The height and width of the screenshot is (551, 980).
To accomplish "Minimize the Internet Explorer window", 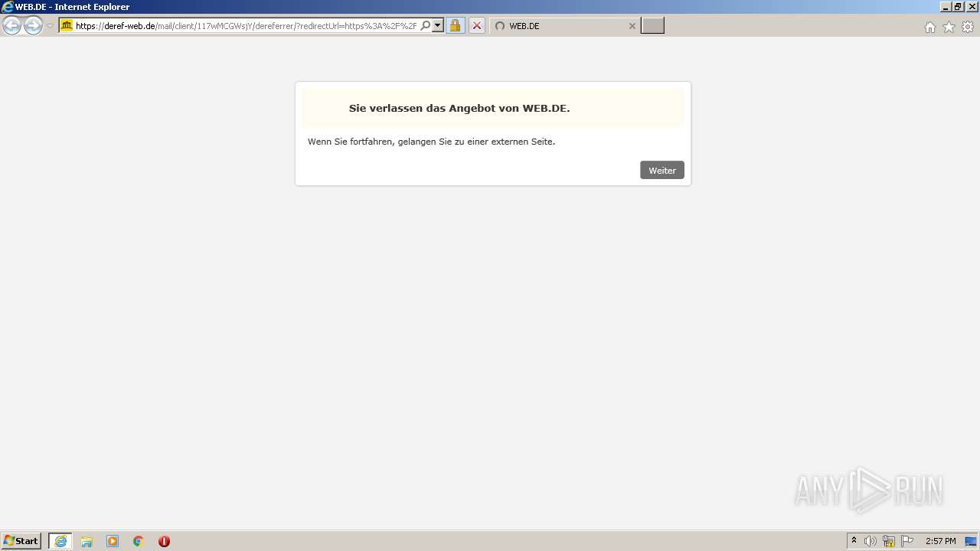I will click(946, 7).
